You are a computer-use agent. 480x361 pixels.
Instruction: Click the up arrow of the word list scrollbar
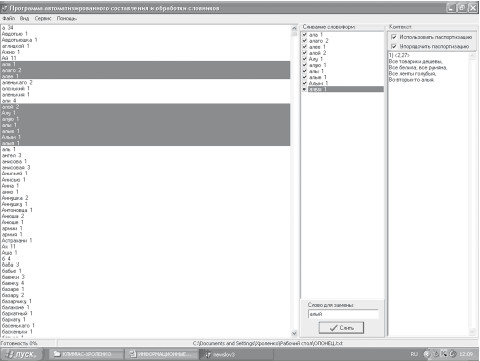(294, 28)
